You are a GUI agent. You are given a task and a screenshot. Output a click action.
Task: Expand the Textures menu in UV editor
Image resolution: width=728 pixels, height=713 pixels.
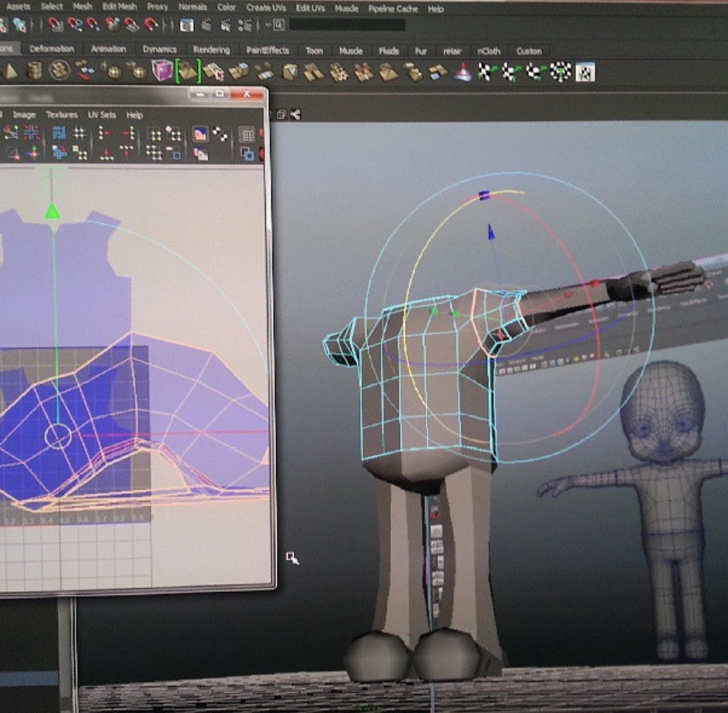coord(62,115)
